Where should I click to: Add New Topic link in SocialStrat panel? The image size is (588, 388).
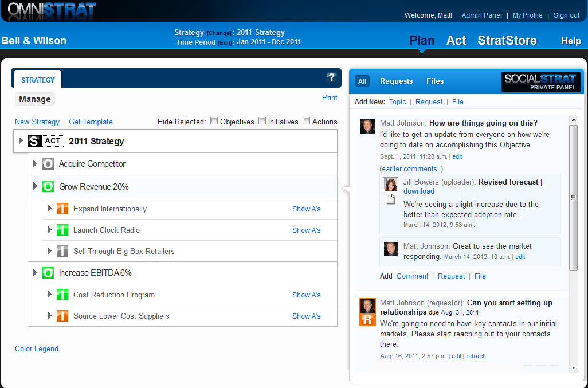coord(397,101)
